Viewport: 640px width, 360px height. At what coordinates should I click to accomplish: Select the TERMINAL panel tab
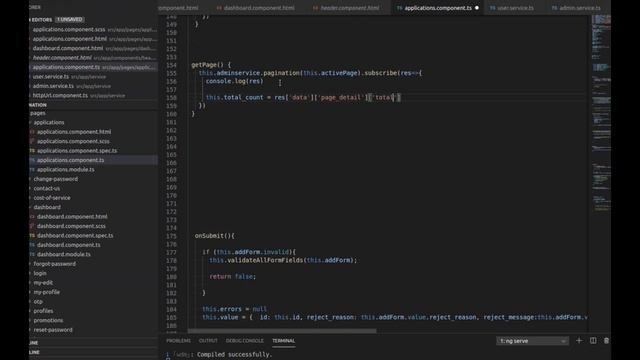pyautogui.click(x=283, y=341)
